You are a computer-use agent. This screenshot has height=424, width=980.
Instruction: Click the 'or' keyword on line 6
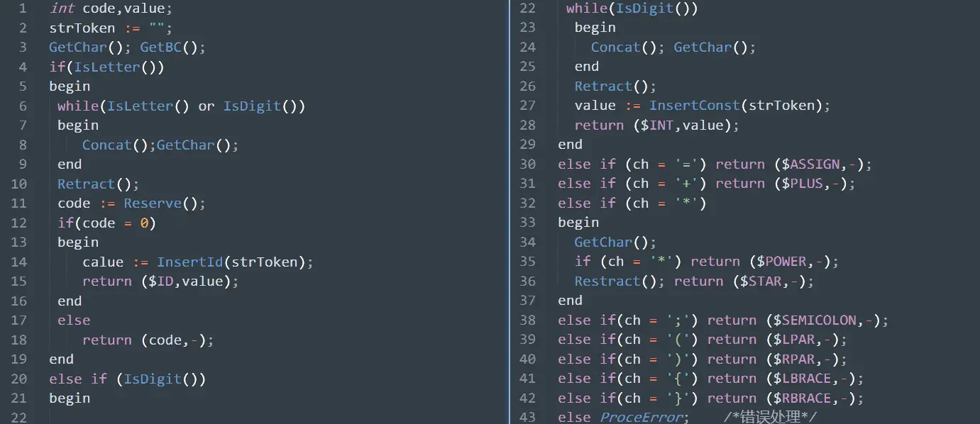207,106
